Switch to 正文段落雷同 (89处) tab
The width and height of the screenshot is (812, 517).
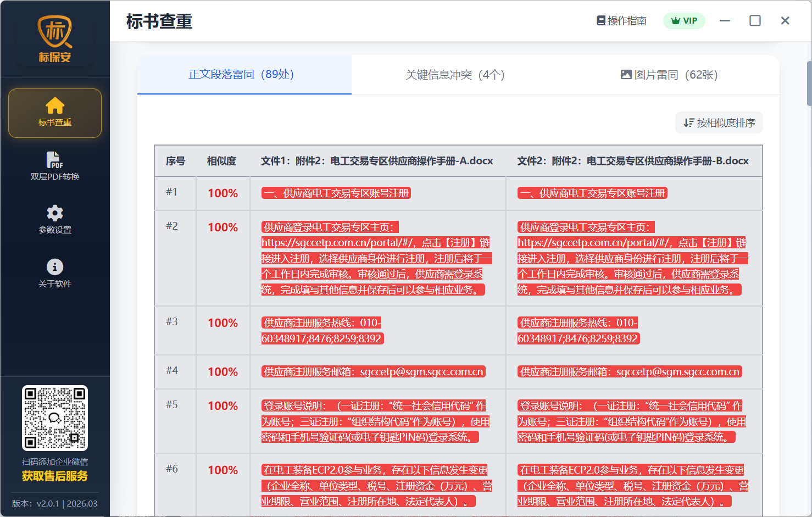(244, 75)
